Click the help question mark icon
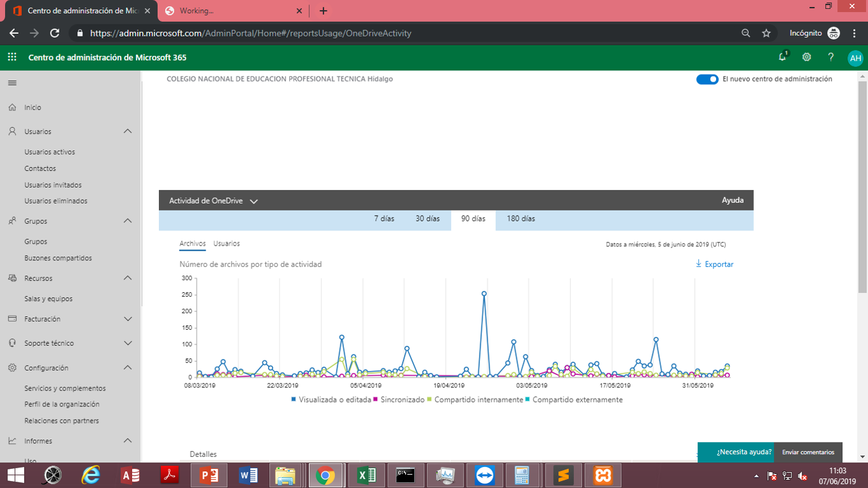The width and height of the screenshot is (868, 488). (831, 57)
